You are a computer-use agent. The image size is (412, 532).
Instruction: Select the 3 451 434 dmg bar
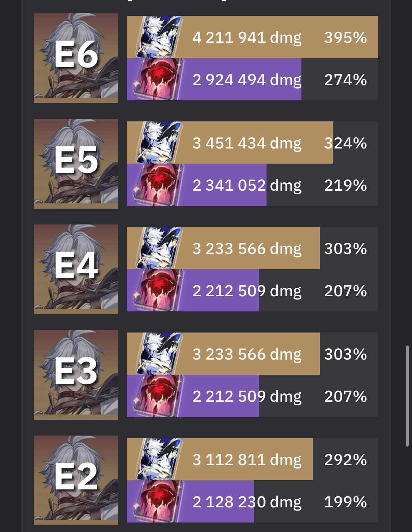[230, 142]
